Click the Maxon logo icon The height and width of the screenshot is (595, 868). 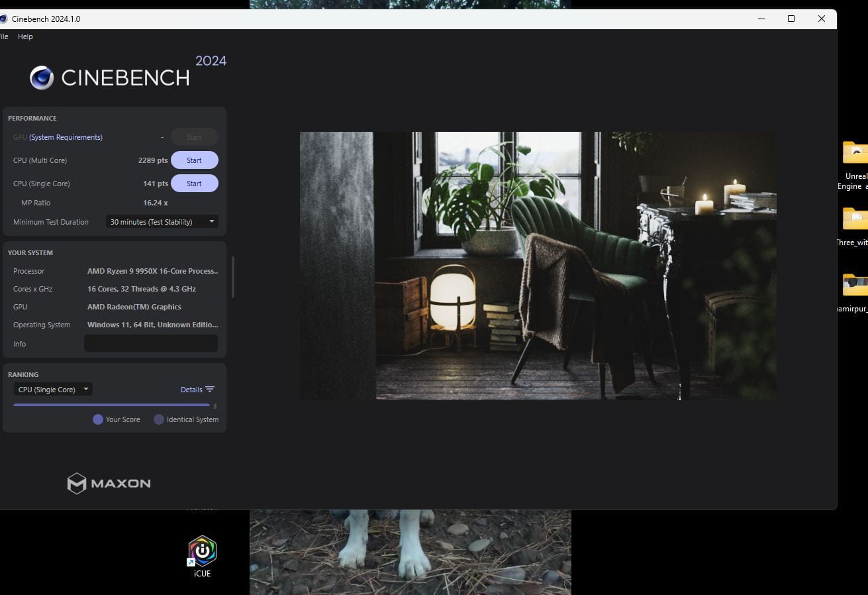tap(77, 483)
